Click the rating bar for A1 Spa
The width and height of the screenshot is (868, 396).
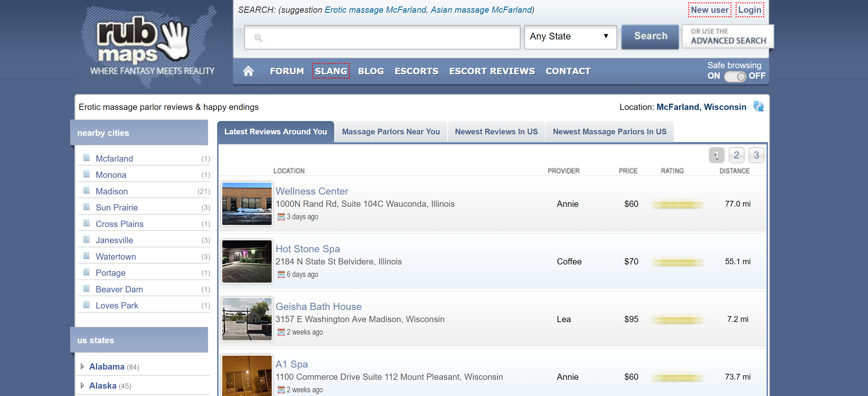click(x=677, y=377)
